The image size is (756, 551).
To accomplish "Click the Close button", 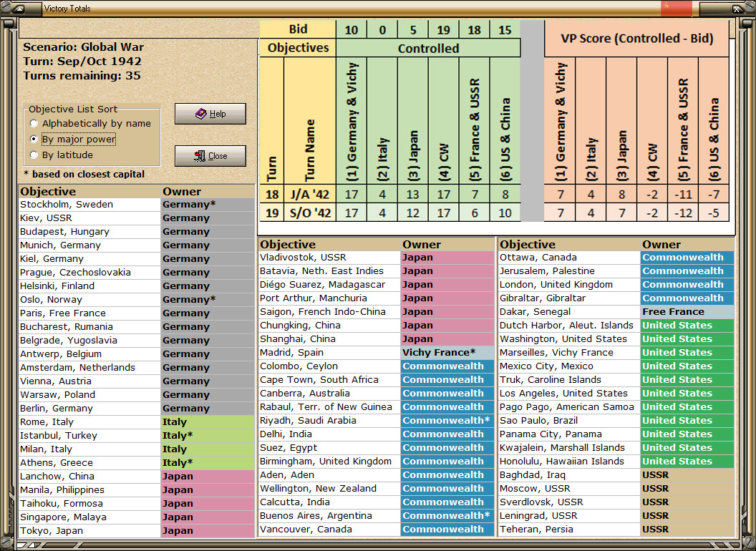I will [x=210, y=156].
